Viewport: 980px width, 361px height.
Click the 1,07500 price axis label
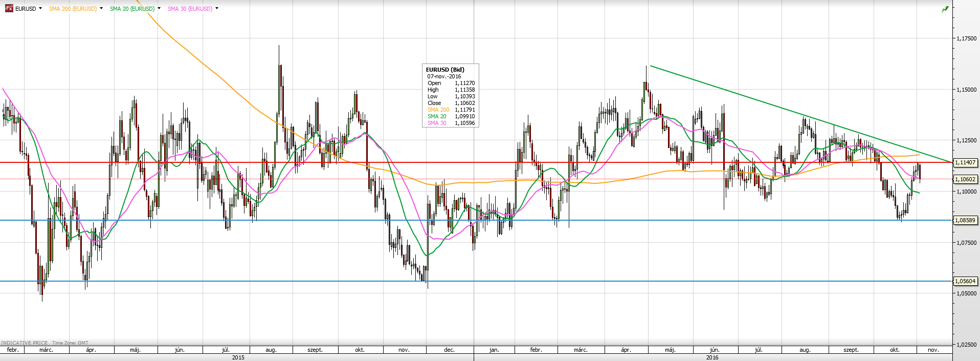tap(966, 243)
